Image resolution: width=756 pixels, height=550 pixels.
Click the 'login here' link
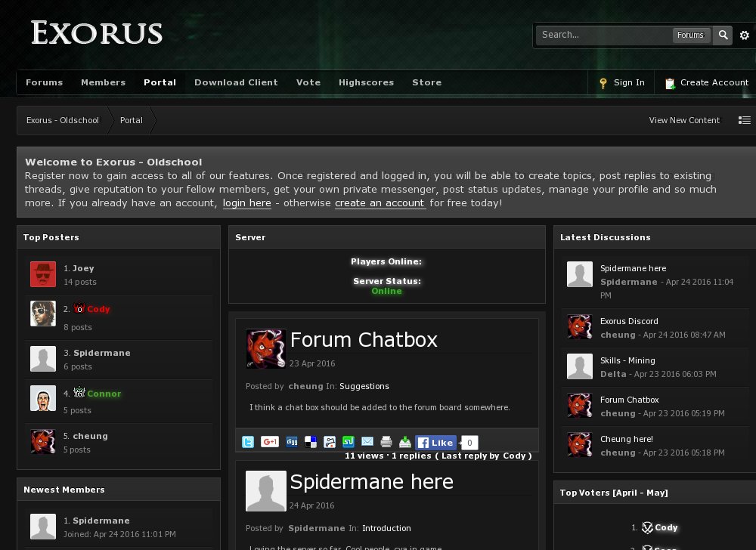246,202
